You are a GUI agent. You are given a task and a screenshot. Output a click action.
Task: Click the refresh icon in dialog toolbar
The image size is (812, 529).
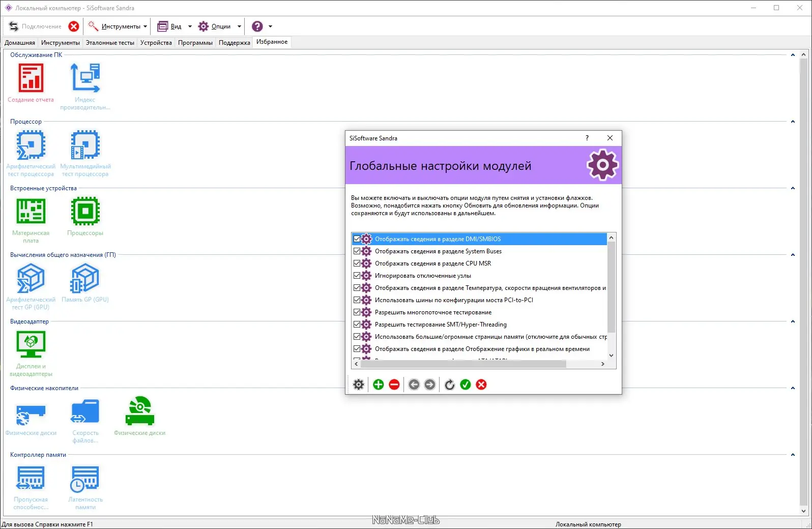(x=450, y=385)
